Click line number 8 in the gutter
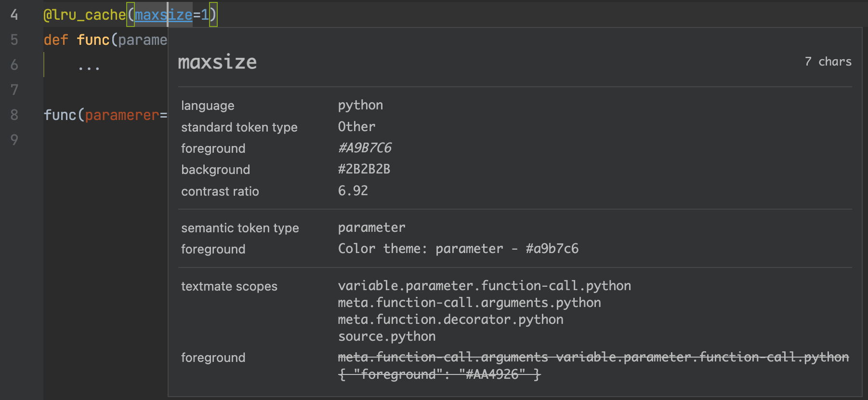 (14, 115)
